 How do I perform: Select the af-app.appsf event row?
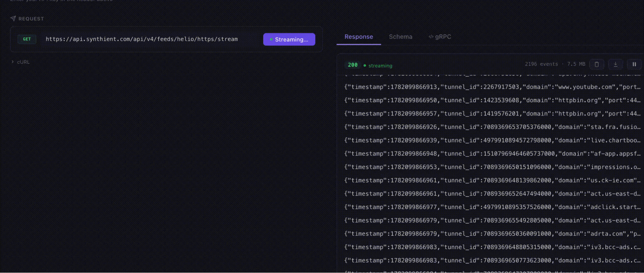(x=492, y=154)
